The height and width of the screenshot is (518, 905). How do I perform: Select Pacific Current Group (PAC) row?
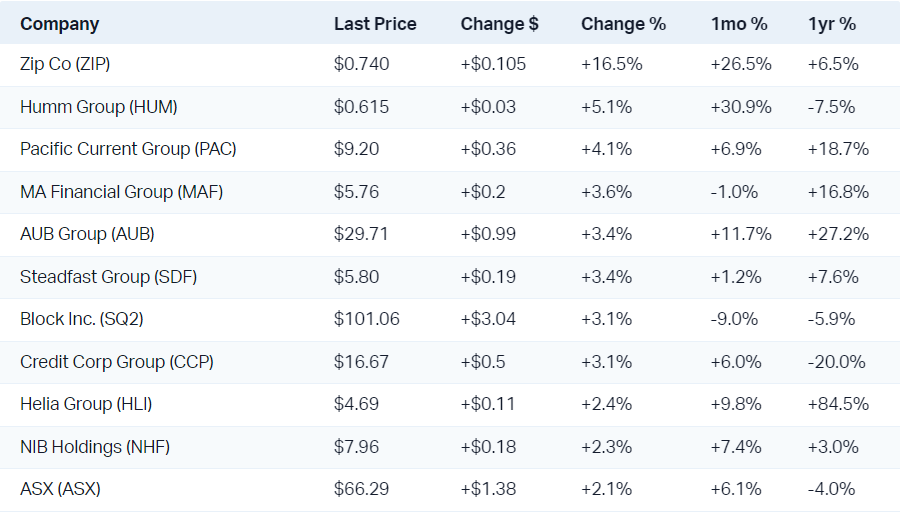tap(128, 149)
